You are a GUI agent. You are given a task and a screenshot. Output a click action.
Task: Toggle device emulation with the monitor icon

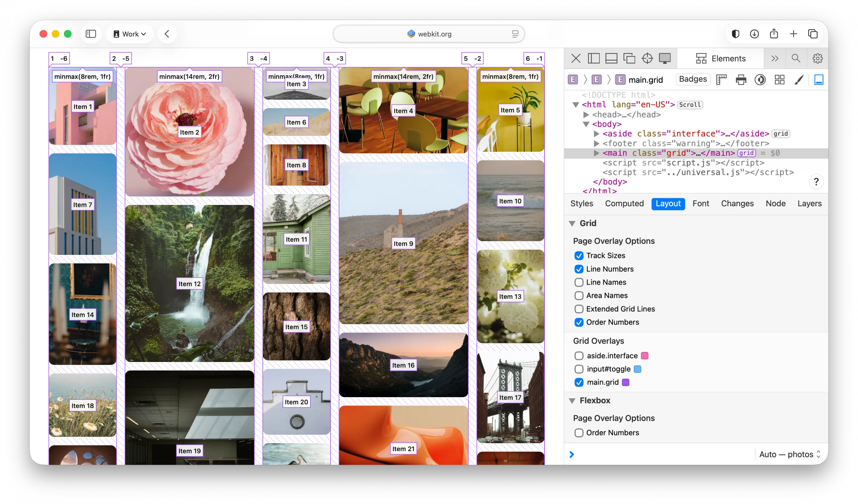(665, 58)
